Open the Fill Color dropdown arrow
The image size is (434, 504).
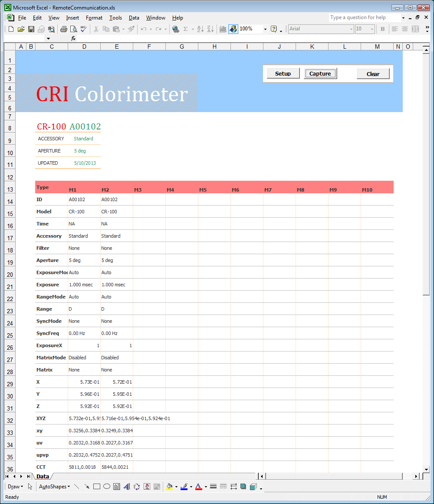(176, 487)
